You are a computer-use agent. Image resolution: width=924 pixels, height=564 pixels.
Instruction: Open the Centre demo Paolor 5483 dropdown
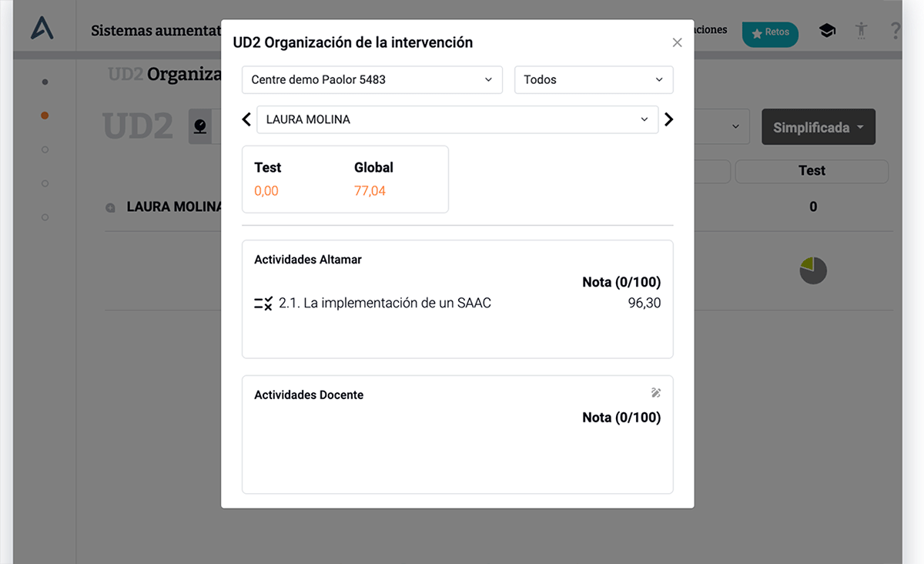[372, 80]
